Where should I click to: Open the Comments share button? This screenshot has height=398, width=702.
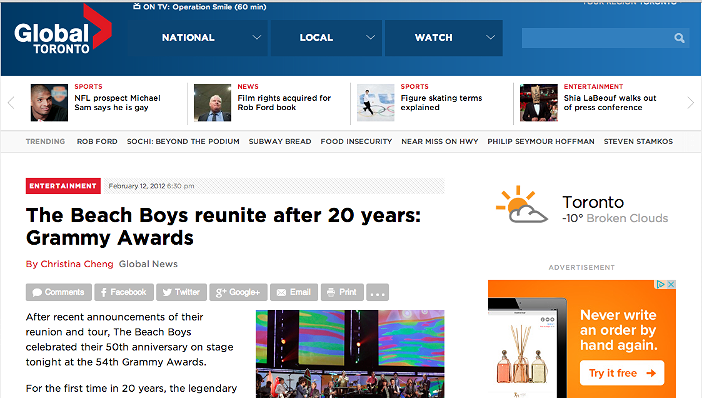point(59,292)
